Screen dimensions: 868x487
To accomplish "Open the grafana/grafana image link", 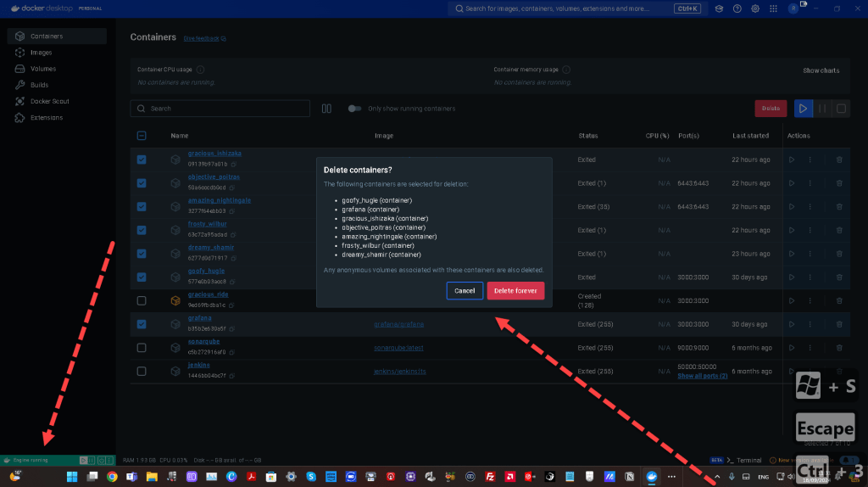I will (398, 324).
